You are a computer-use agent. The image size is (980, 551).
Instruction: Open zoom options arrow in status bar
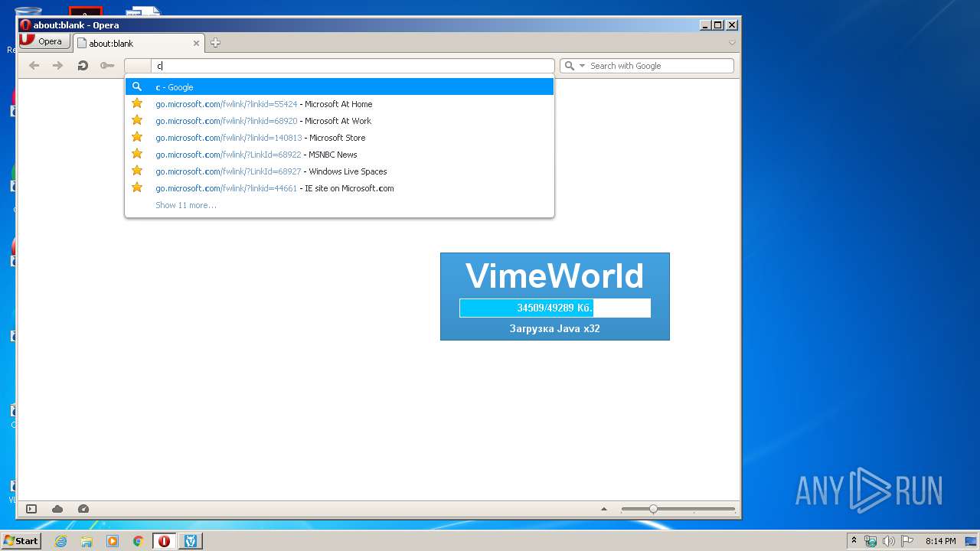click(604, 509)
